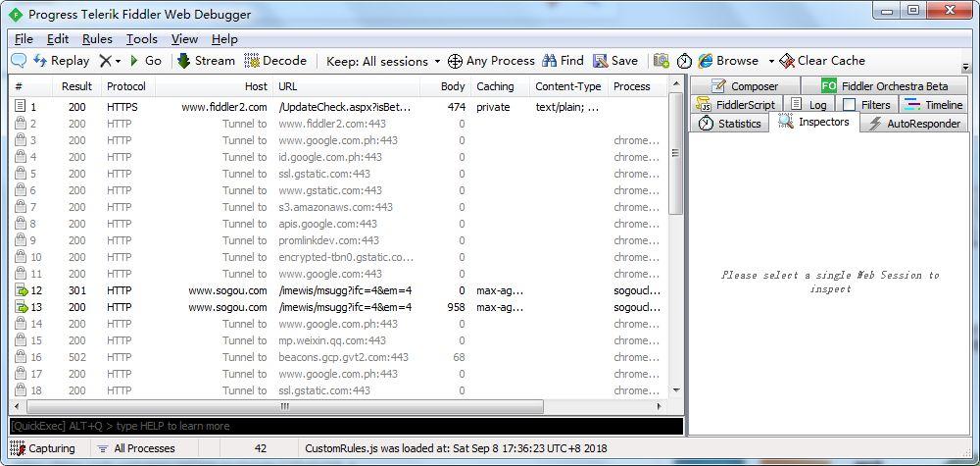
Task: Select the Inspectors tab
Action: [813, 122]
